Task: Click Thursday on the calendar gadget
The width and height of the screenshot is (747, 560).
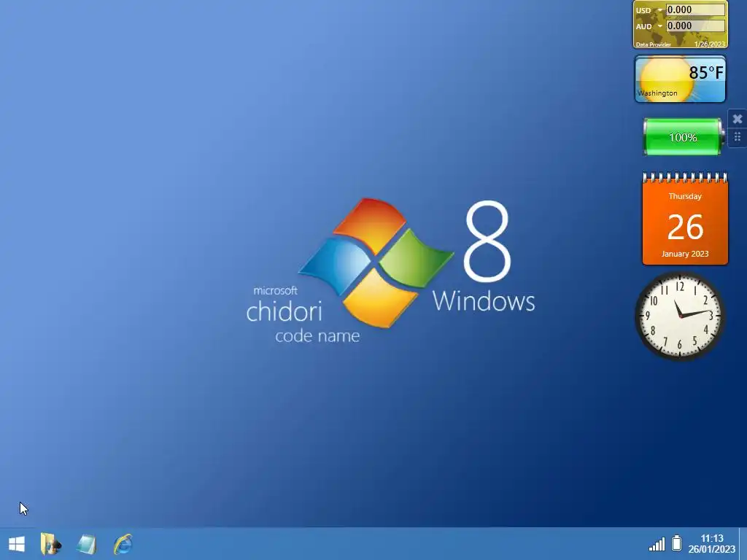Action: (685, 196)
